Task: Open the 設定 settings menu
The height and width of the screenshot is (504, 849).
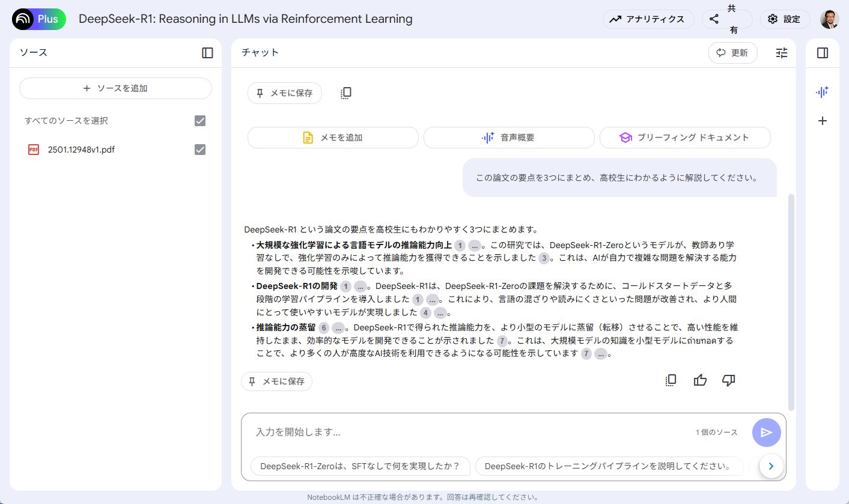Action: [785, 19]
